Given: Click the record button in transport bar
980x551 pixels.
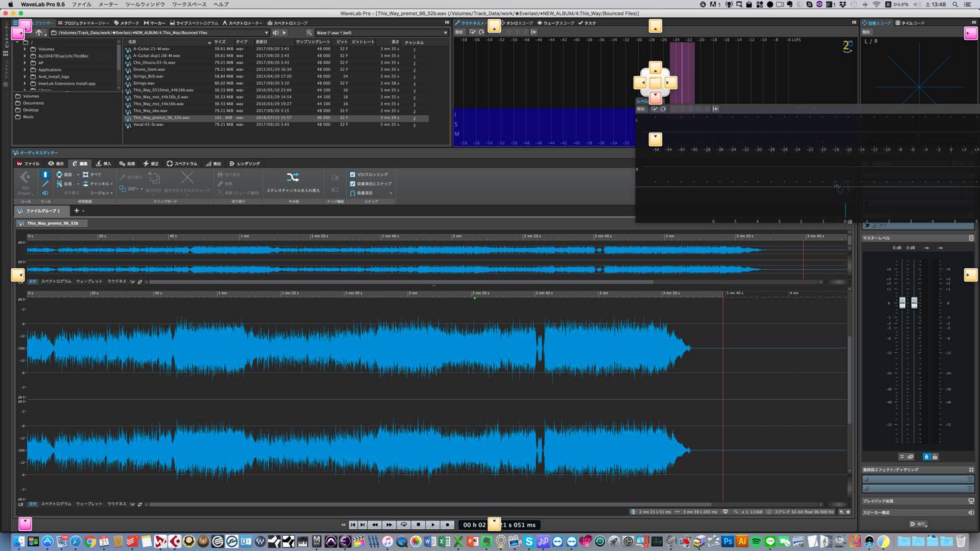Looking at the screenshot, I should pos(448,525).
